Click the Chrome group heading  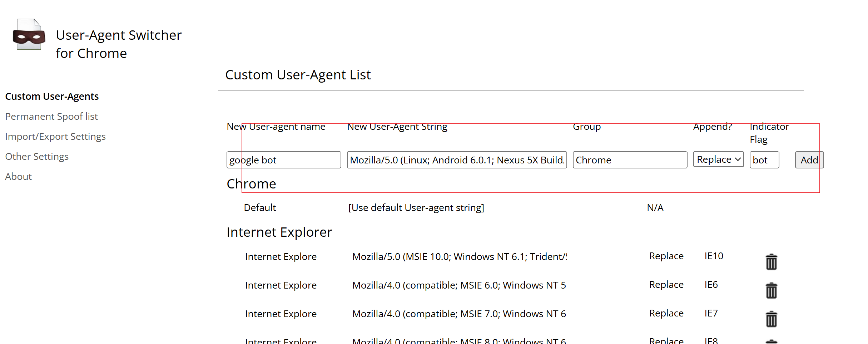(252, 184)
